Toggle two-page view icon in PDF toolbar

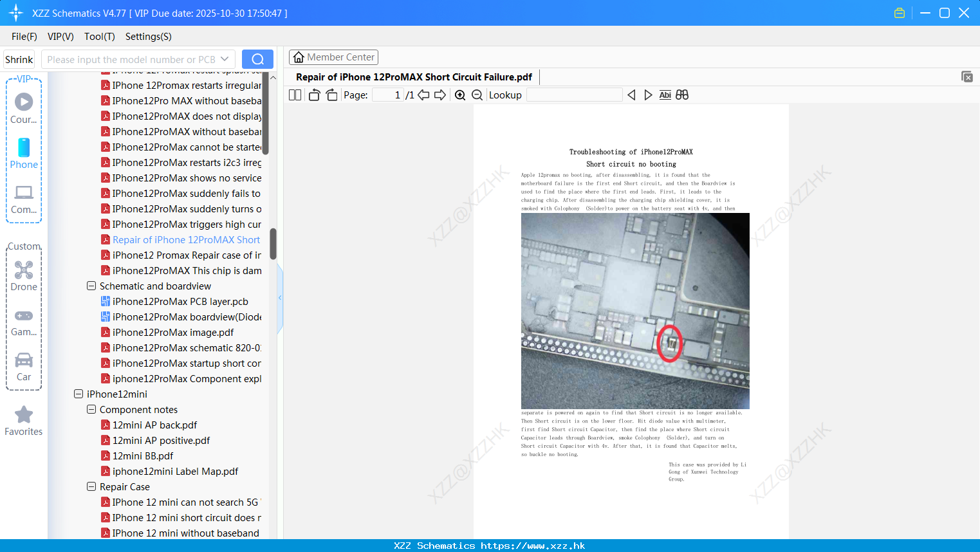(x=295, y=95)
